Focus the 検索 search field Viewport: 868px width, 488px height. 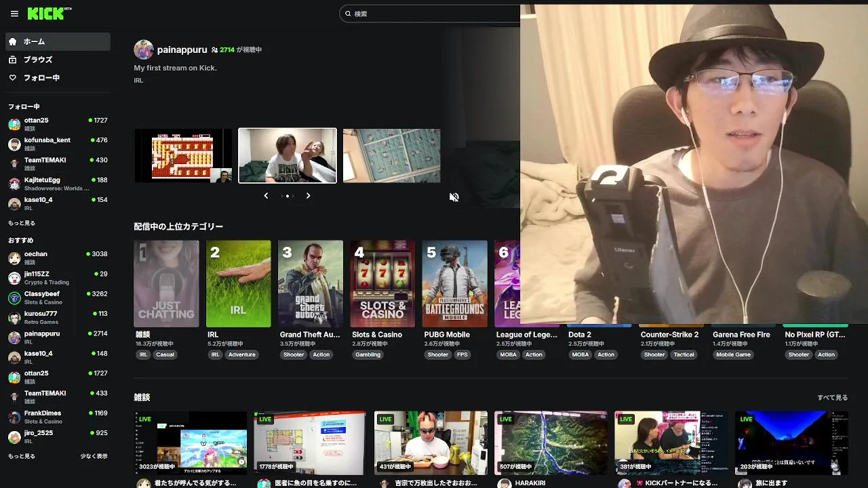(x=434, y=14)
